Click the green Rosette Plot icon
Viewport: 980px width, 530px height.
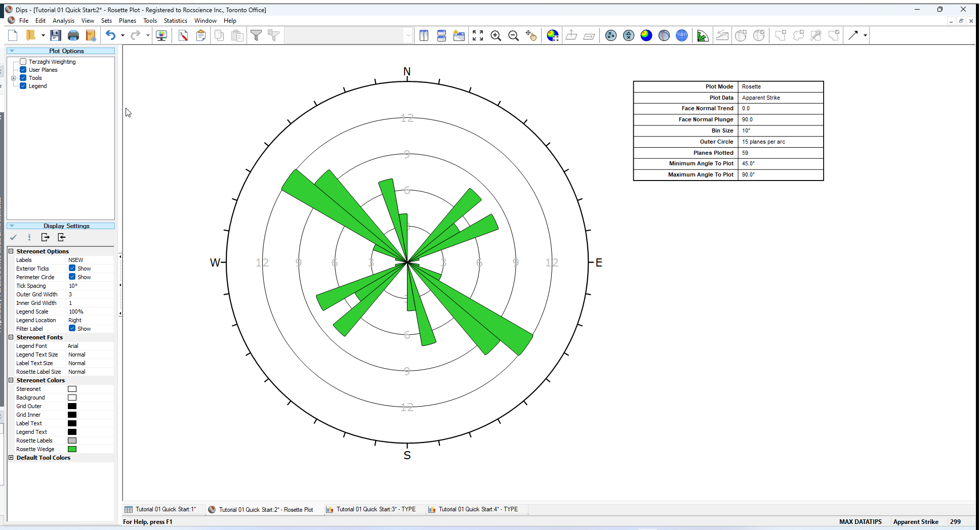click(703, 35)
